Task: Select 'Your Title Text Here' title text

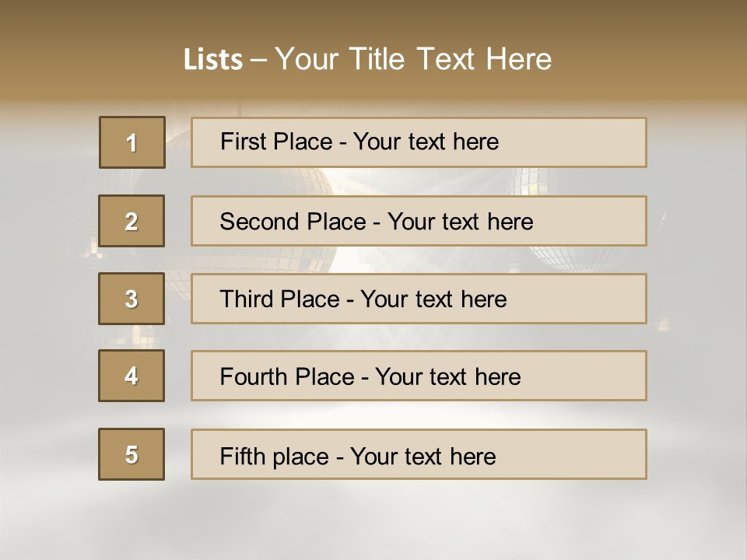Action: (x=413, y=59)
